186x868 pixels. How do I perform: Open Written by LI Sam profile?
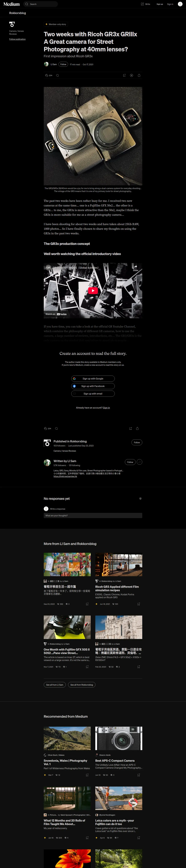[65, 461]
